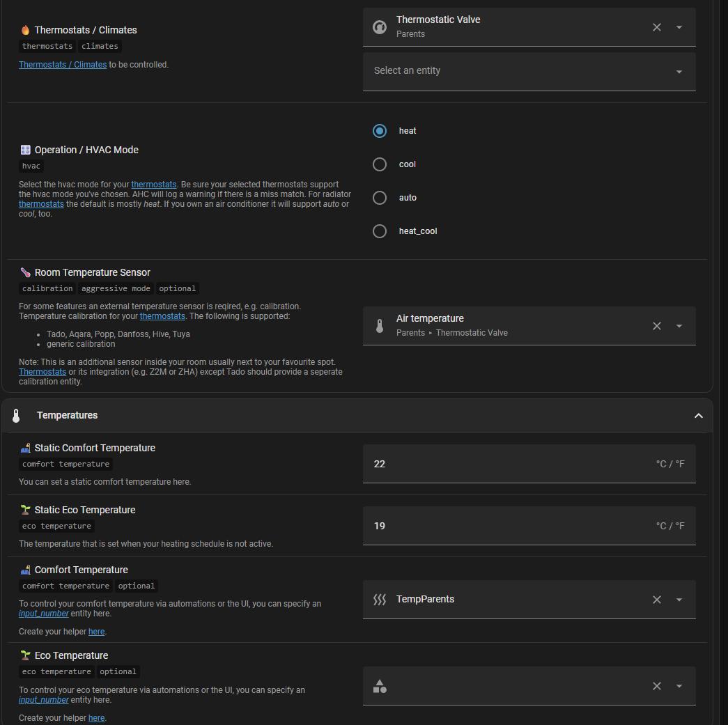Open the Select an entity dropdown
Image resolution: width=728 pixels, height=725 pixels.
[x=679, y=72]
